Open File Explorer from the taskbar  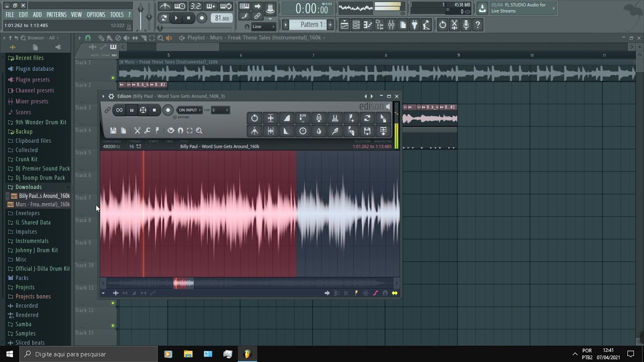coord(188,354)
